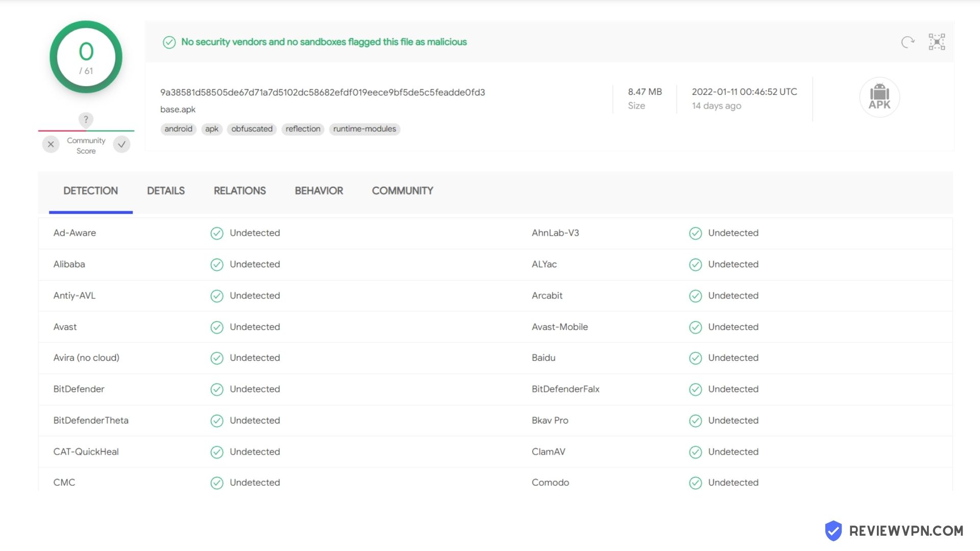Select the DETECTION tab
Viewport: 980px width, 551px height.
point(91,191)
